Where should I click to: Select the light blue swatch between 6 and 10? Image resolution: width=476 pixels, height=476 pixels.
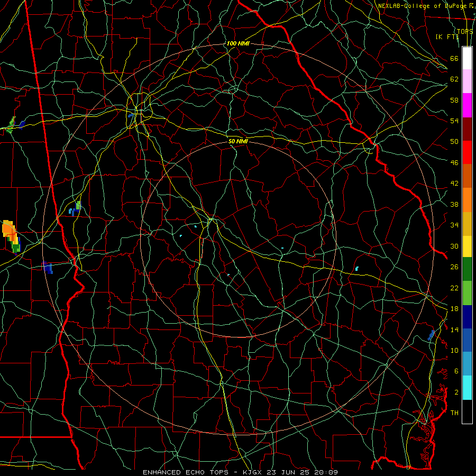pos(467,364)
